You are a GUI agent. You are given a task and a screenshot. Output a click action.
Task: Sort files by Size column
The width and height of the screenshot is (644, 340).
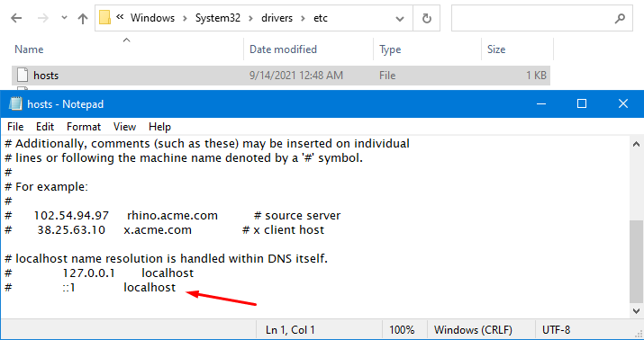(x=496, y=49)
